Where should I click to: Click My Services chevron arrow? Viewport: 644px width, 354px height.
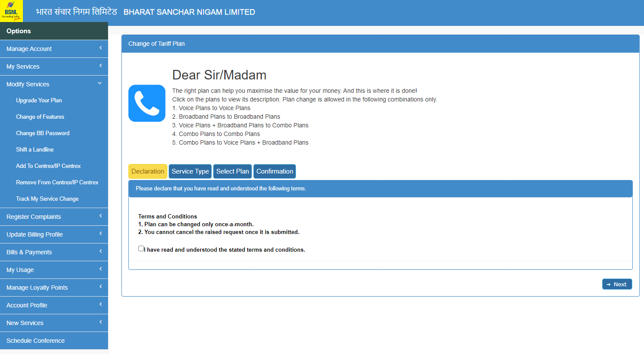pyautogui.click(x=101, y=66)
